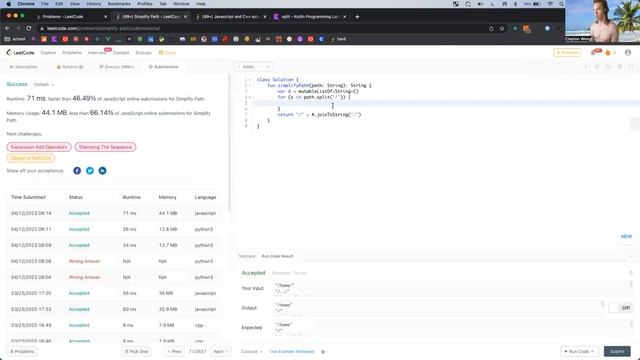The width and height of the screenshot is (640, 360).
Task: Bookmark this page with star icon
Action: pyautogui.click(x=502, y=29)
